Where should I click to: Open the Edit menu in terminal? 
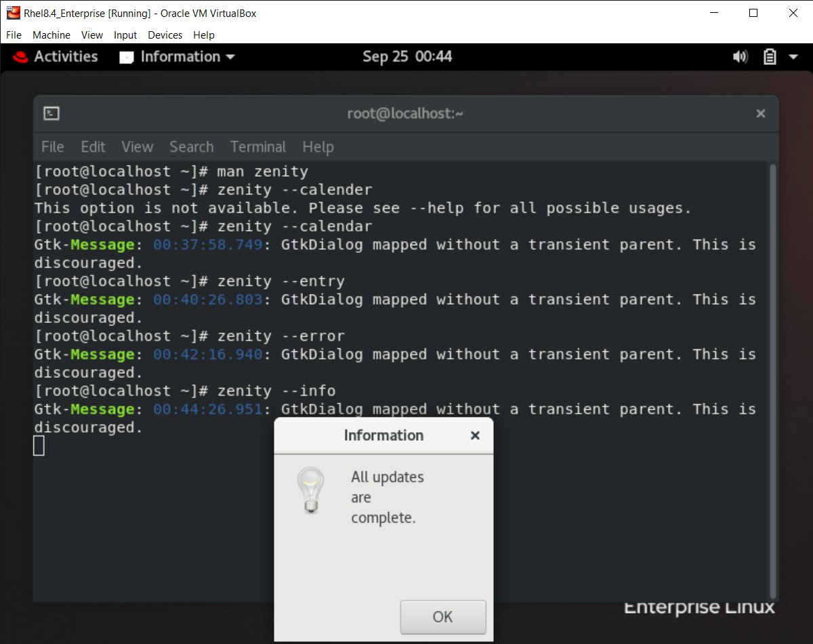coord(93,147)
